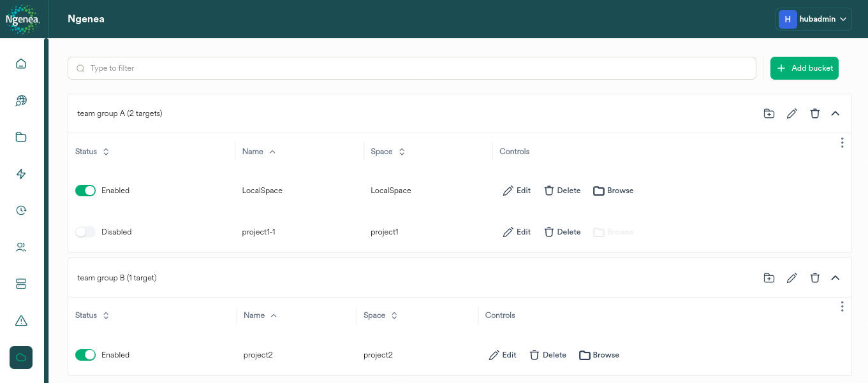The height and width of the screenshot is (383, 868).
Task: Open the pencil edit icon for team group B
Action: click(792, 278)
